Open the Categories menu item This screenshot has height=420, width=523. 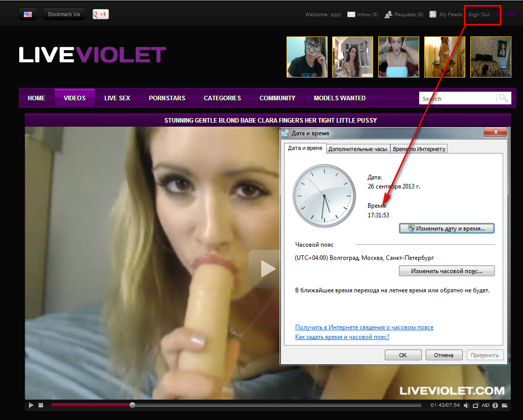pyautogui.click(x=222, y=98)
